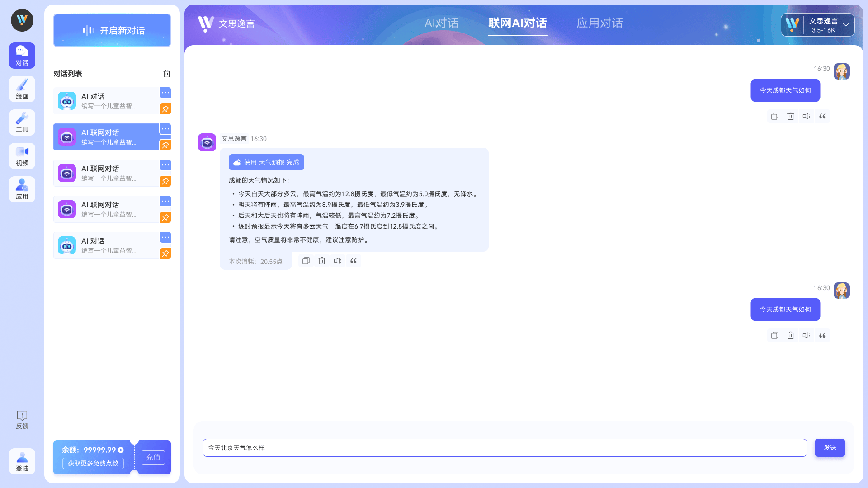Viewport: 868px width, 488px height.
Task: Play the weather reply aloud via speaker icon
Action: [337, 260]
